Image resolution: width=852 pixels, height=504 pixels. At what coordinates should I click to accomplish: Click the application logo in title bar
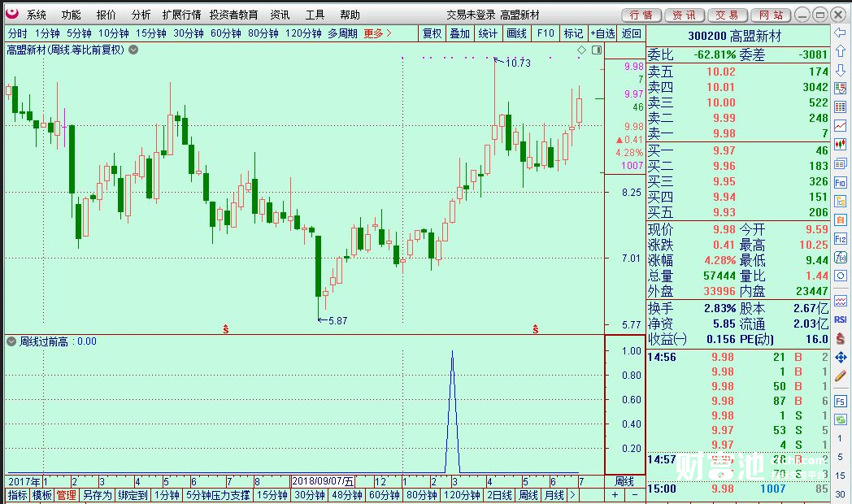[11, 13]
